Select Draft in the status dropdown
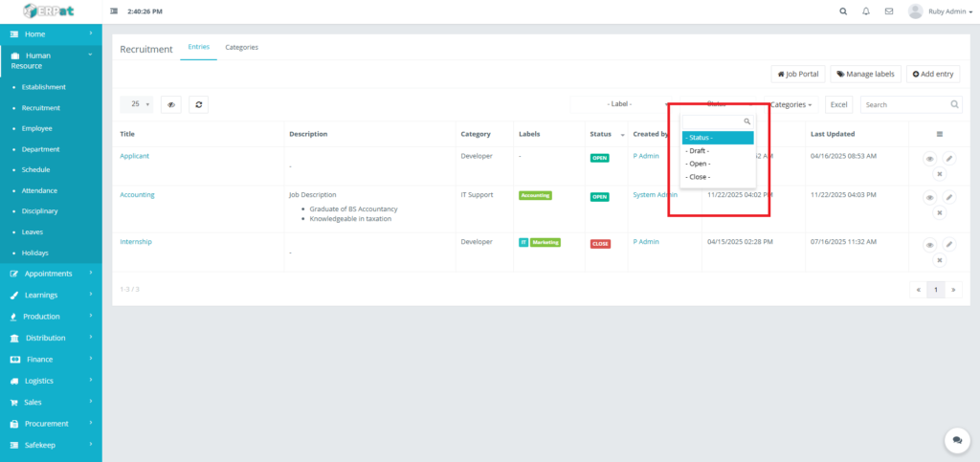The width and height of the screenshot is (980, 462). [698, 151]
